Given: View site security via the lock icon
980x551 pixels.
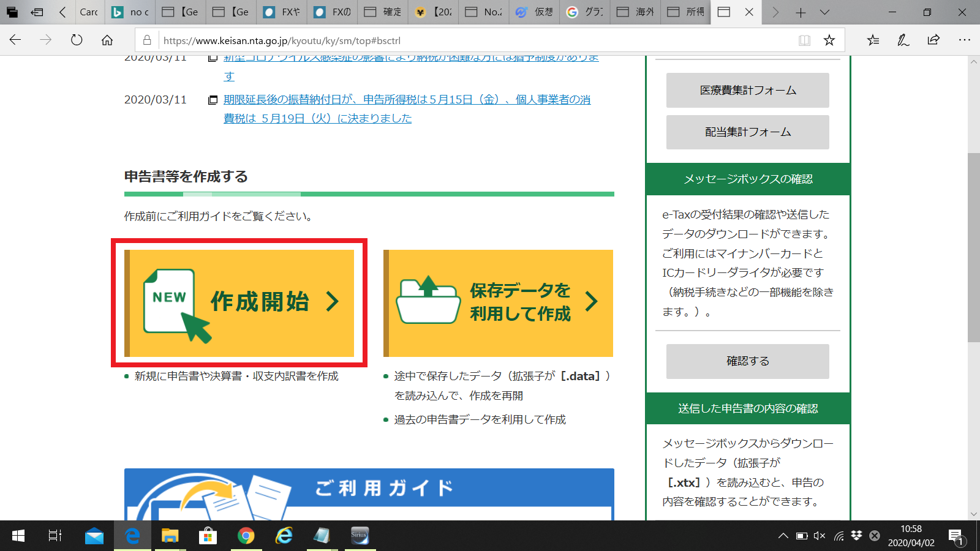Looking at the screenshot, I should click(x=146, y=40).
